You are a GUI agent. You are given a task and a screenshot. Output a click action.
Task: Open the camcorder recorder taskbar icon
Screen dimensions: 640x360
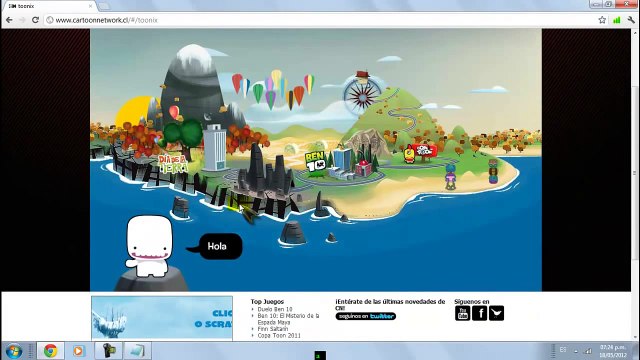(x=109, y=351)
